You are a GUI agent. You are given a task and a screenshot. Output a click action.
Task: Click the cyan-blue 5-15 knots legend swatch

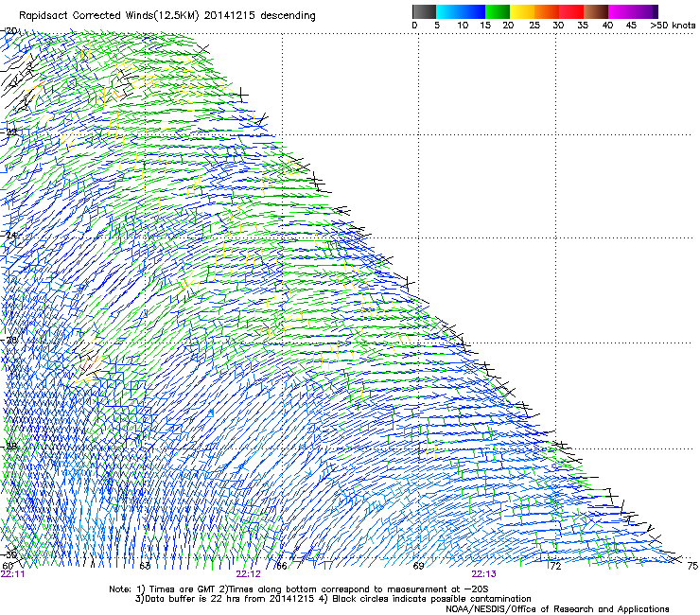pos(461,11)
